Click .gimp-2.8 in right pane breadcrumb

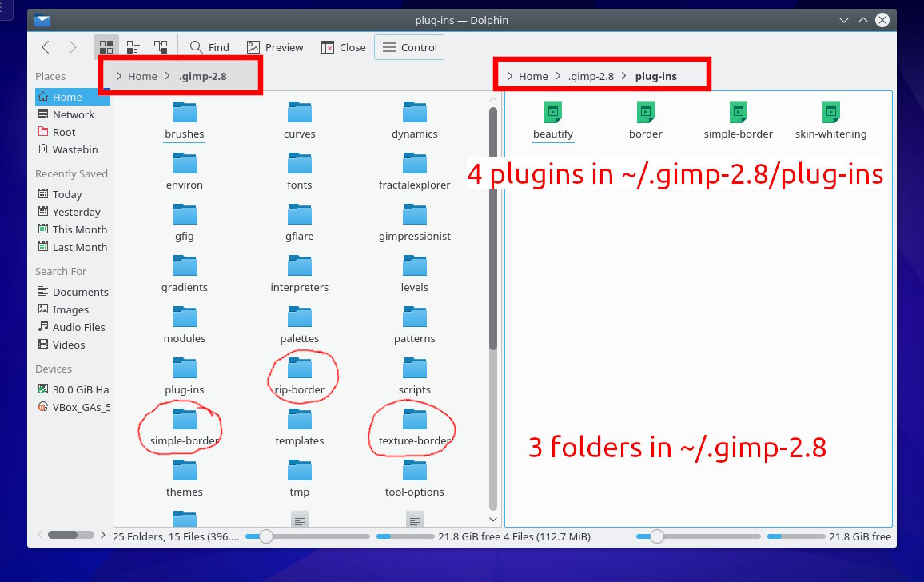click(x=591, y=76)
